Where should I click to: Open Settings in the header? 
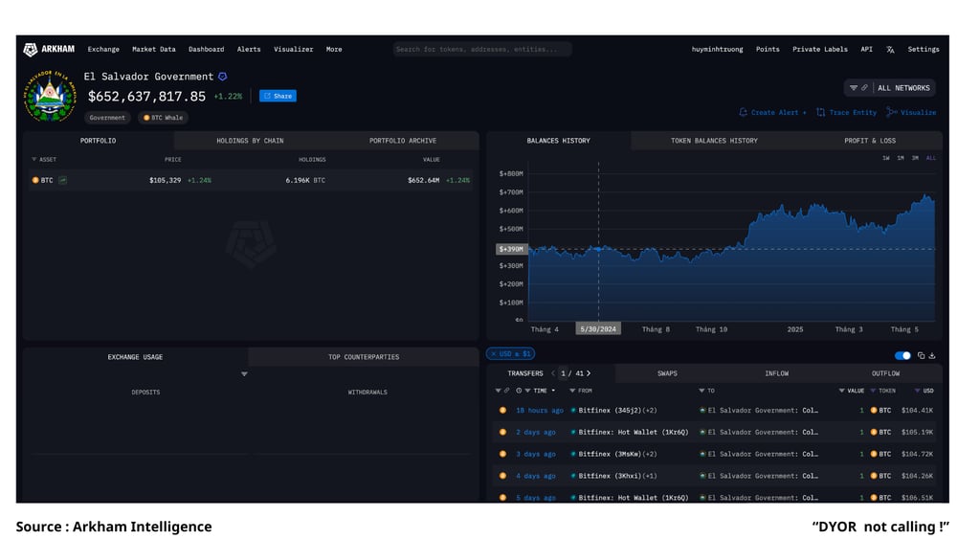[924, 50]
